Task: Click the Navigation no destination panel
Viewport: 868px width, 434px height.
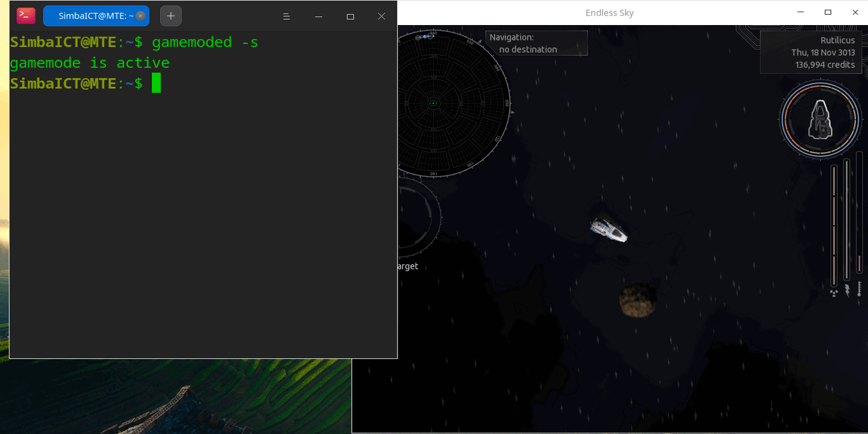Action: pyautogui.click(x=536, y=42)
